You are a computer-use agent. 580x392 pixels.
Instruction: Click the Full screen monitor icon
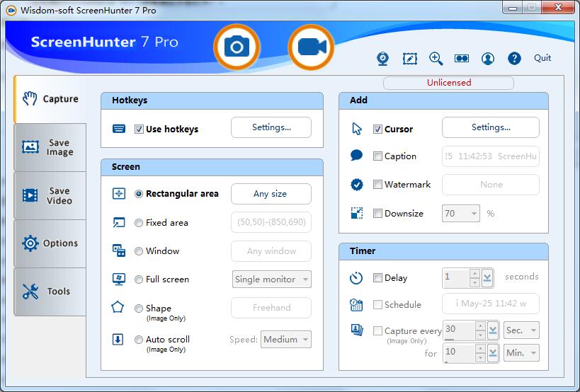119,279
